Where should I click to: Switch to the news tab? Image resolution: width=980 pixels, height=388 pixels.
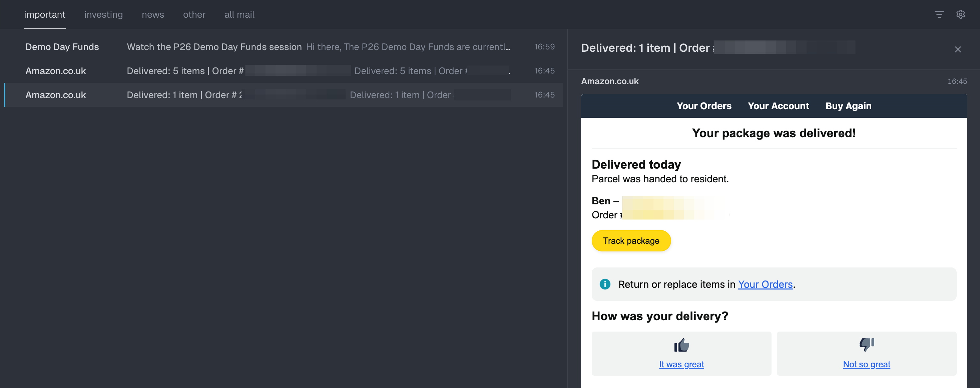[153, 14]
